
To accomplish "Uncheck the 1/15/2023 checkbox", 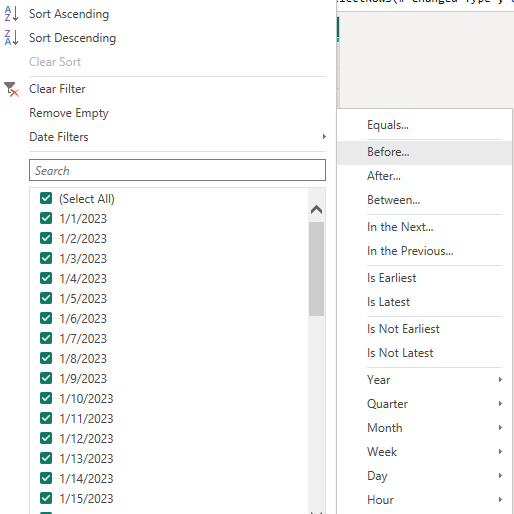I will (x=46, y=498).
